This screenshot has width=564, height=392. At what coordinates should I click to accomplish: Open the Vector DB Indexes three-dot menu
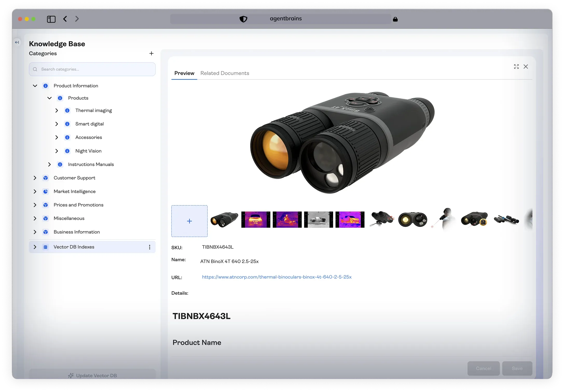point(149,247)
